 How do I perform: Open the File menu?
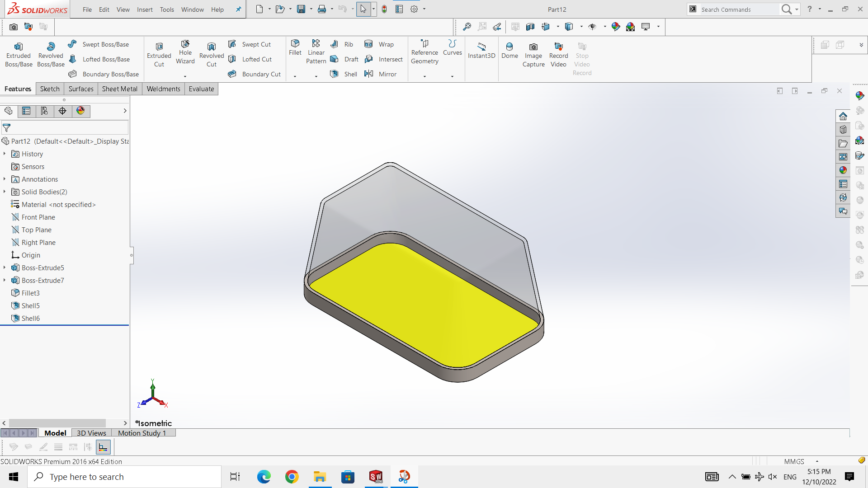(x=87, y=9)
